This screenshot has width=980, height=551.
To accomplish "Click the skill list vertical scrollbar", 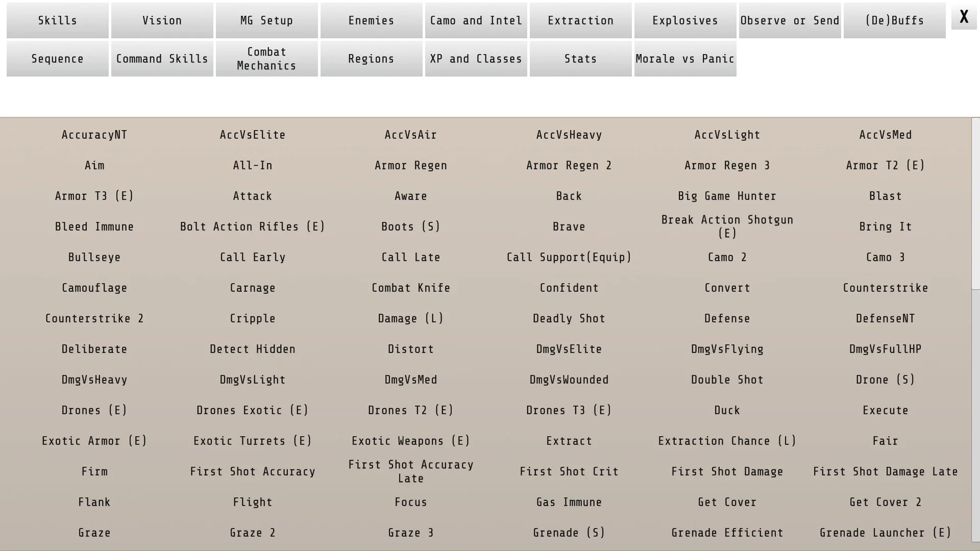I will click(975, 204).
